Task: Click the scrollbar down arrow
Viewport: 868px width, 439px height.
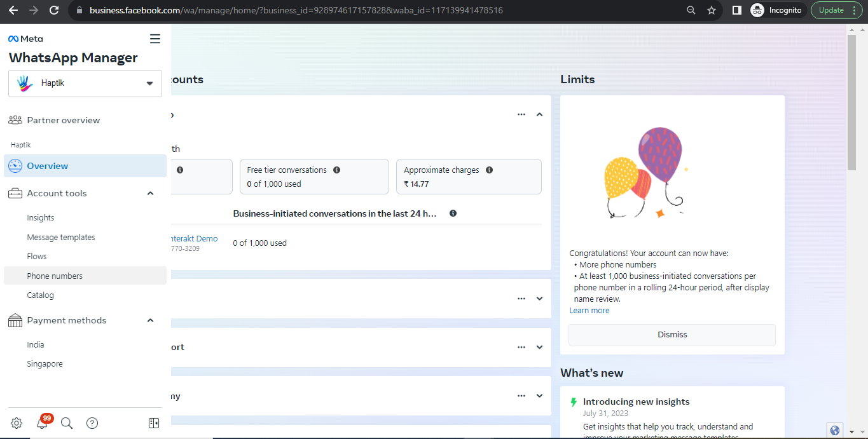Action: click(x=852, y=432)
